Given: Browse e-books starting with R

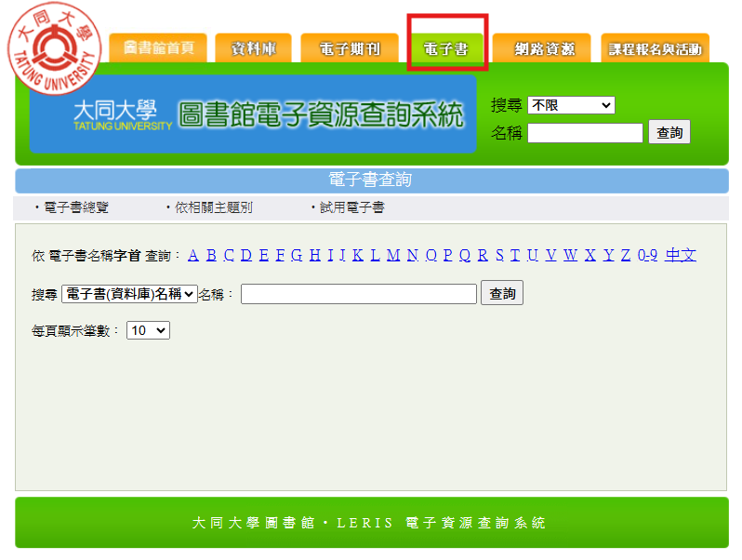Looking at the screenshot, I should pos(483,255).
